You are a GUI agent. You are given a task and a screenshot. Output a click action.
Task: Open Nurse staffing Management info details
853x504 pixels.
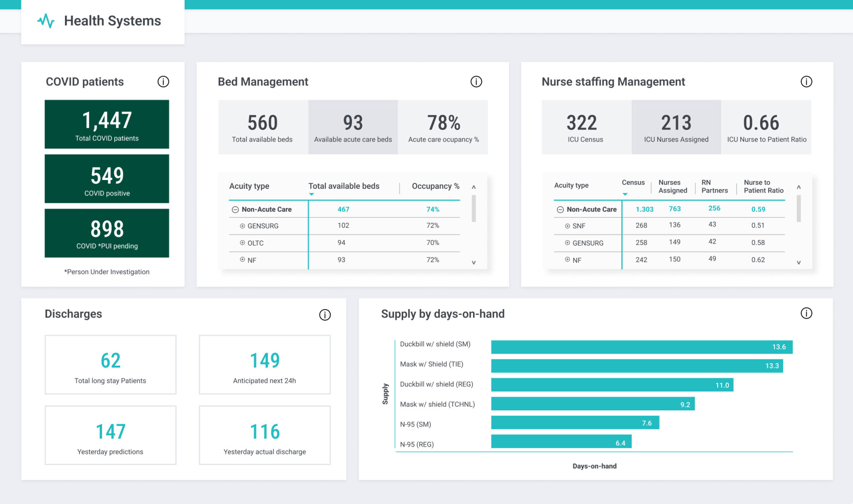tap(806, 82)
